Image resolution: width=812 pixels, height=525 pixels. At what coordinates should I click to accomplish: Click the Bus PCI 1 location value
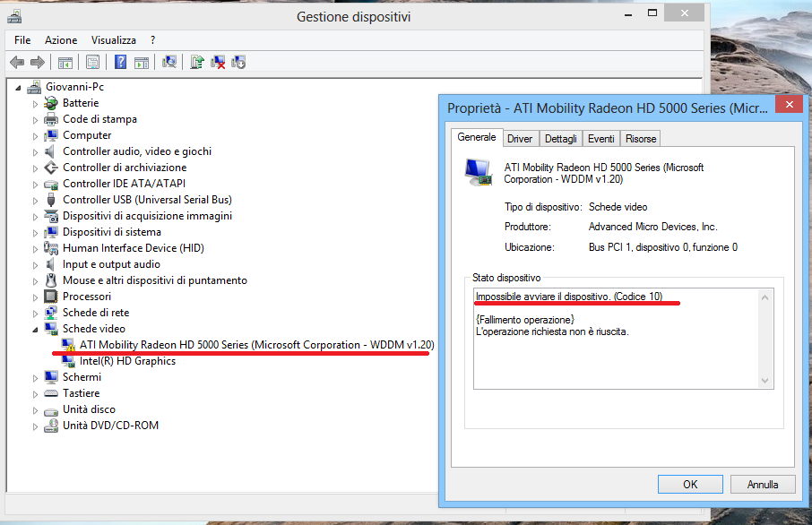pyautogui.click(x=663, y=247)
